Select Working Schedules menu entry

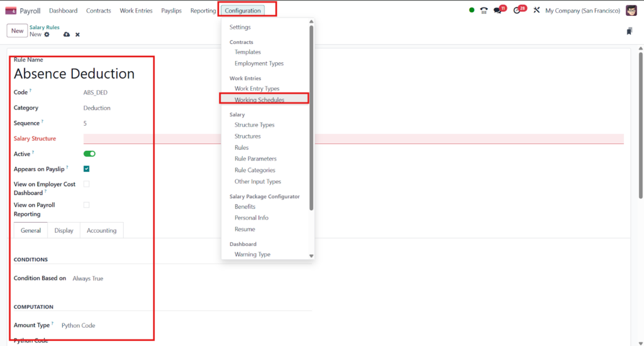point(260,99)
